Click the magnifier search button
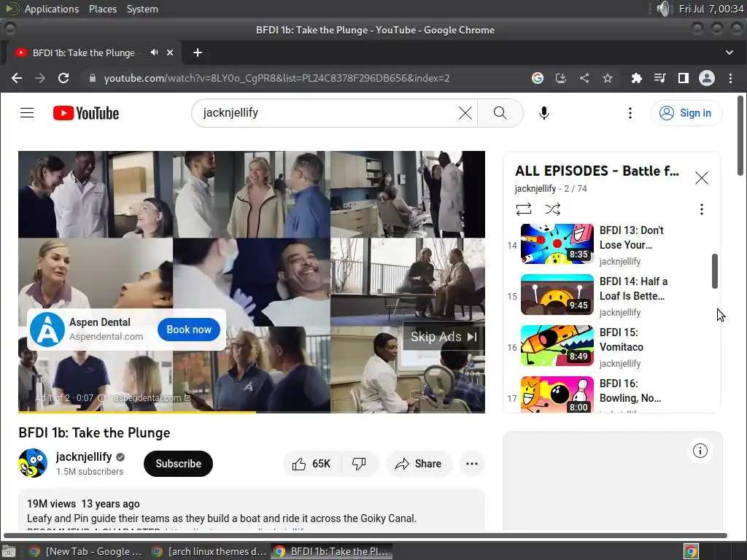Screen dimensions: 747x560 [500, 113]
